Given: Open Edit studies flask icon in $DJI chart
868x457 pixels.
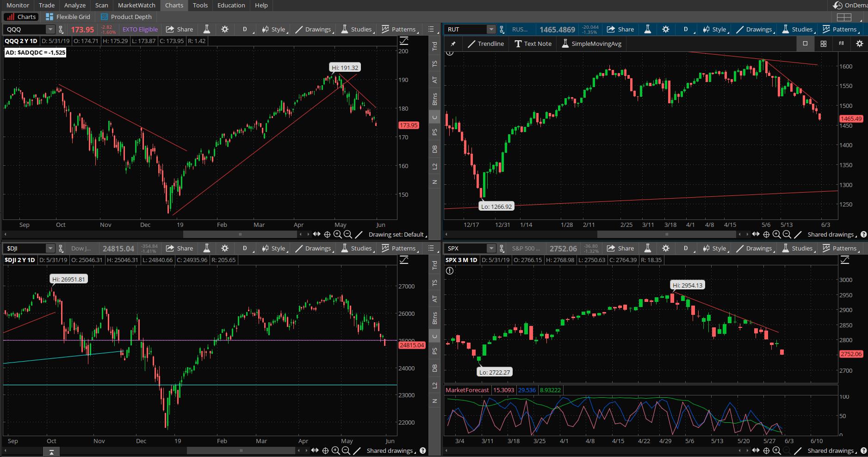Looking at the screenshot, I should click(207, 248).
